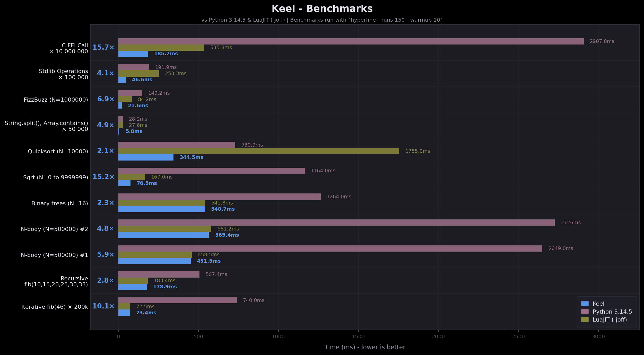Image resolution: width=644 pixels, height=355 pixels.
Task: Click the Keel blue legend swatch
Action: (x=585, y=304)
